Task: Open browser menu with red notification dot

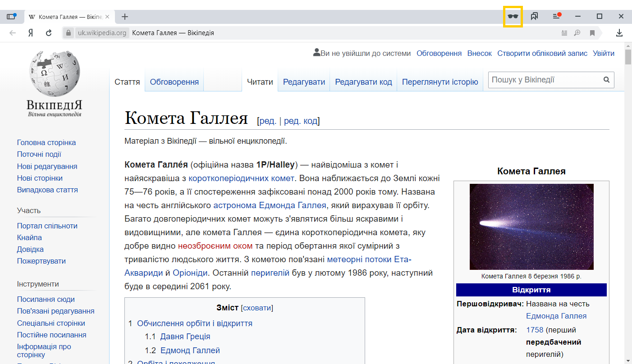Action: [557, 16]
